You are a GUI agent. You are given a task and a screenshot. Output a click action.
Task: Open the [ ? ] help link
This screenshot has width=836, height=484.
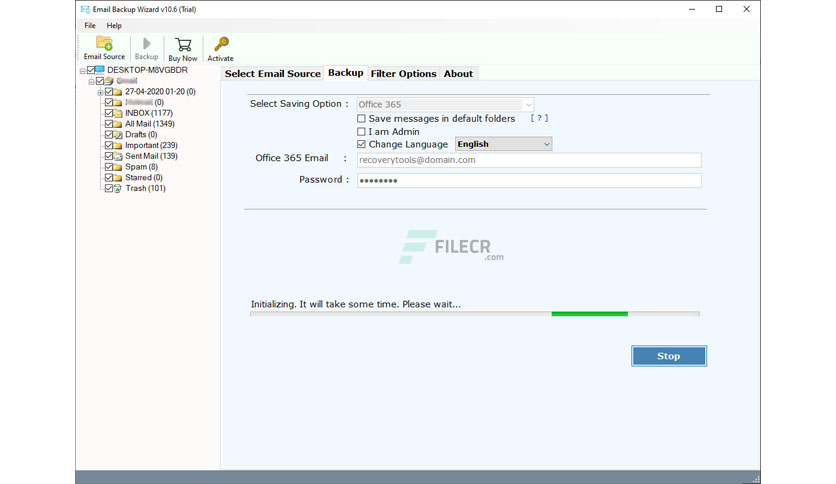pos(539,118)
